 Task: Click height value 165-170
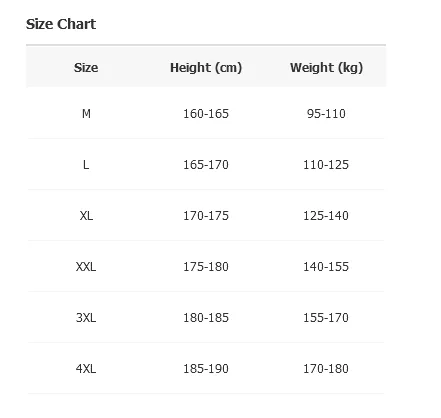point(206,165)
